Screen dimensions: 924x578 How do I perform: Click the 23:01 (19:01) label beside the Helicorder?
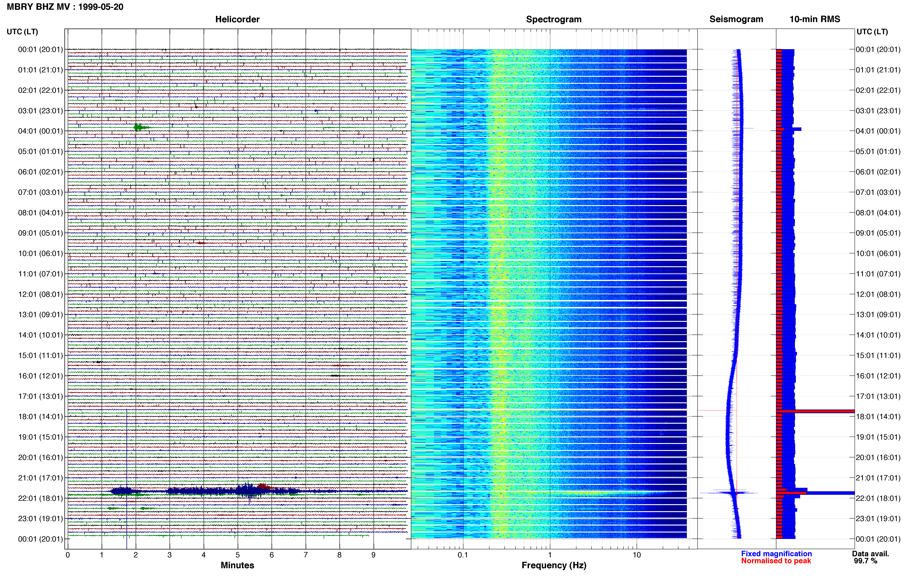click(x=41, y=519)
